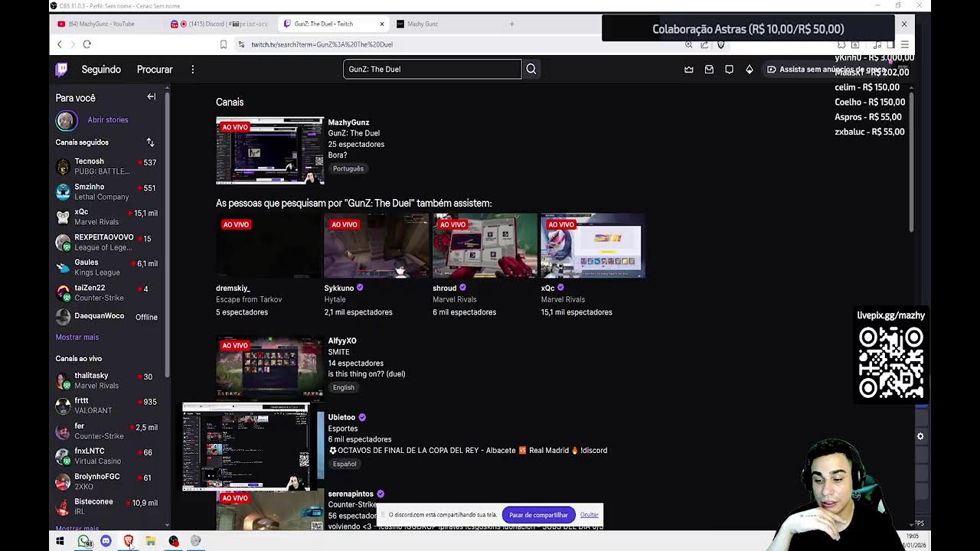Open the browser extensions puzzle icon

(x=841, y=44)
